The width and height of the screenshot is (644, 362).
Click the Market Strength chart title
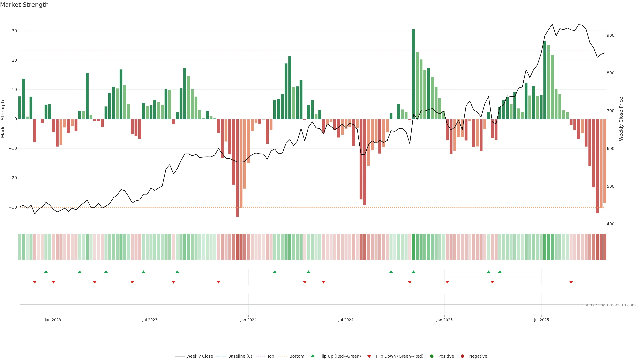24,5
